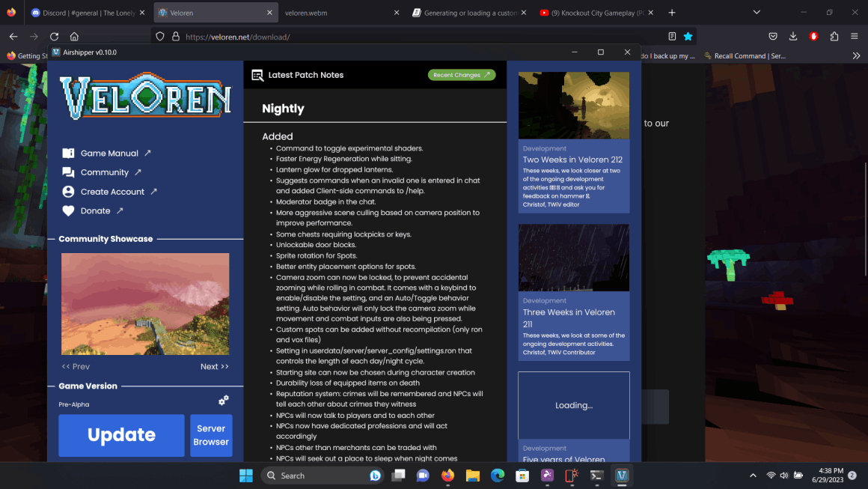Click the Donate heart icon
This screenshot has width=868, height=489.
[x=68, y=211]
